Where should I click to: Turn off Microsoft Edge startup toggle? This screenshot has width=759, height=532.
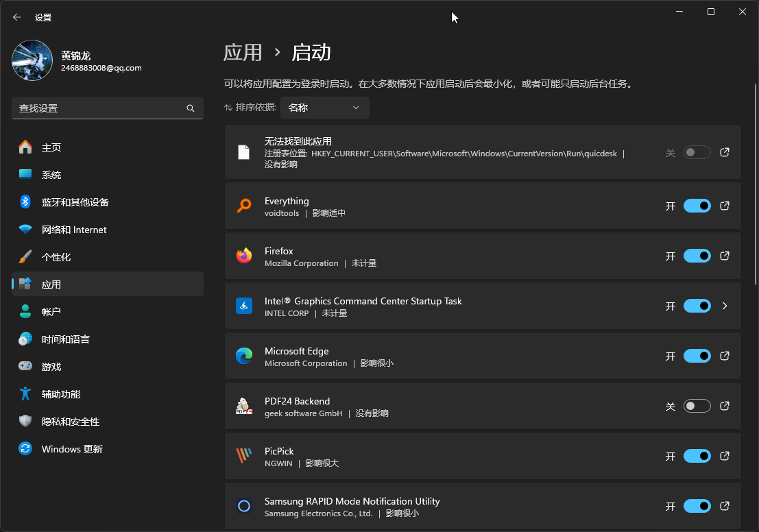697,356
